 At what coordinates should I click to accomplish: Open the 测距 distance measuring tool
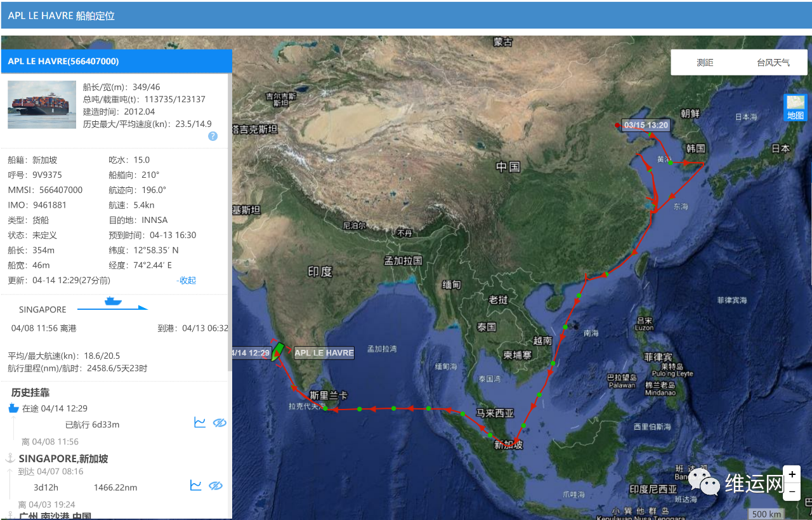tap(705, 62)
